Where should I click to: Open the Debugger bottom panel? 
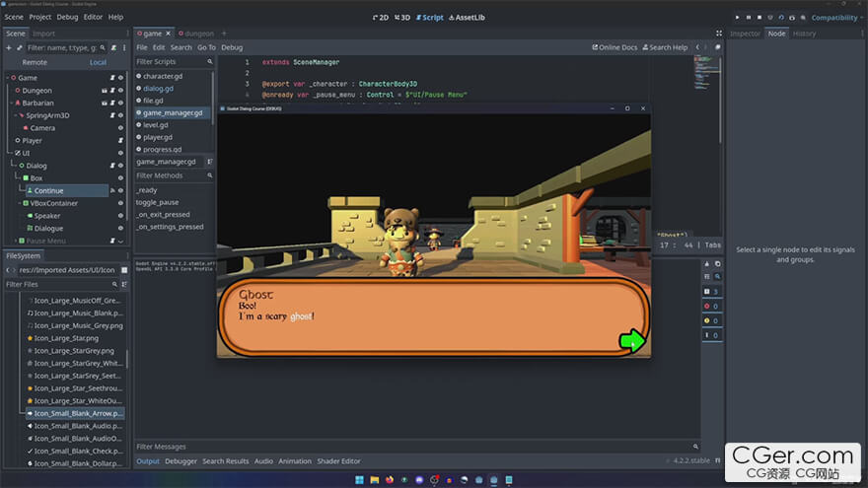[x=181, y=461]
